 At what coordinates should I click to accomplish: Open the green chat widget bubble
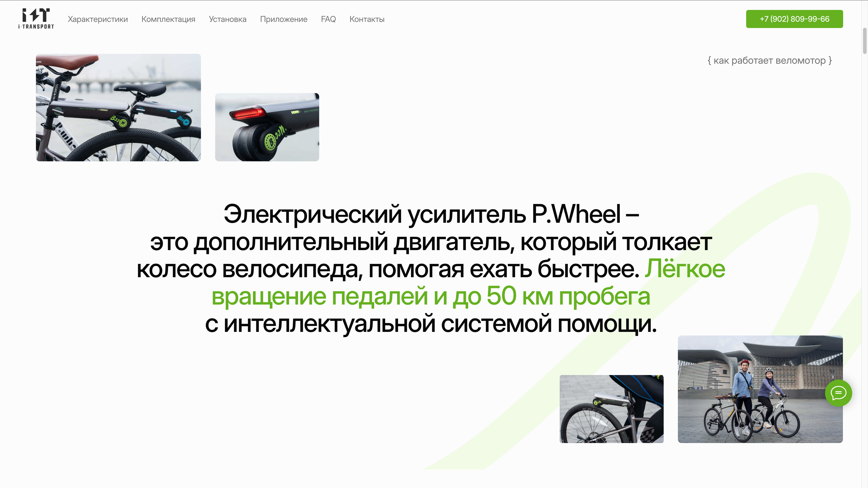tap(838, 393)
